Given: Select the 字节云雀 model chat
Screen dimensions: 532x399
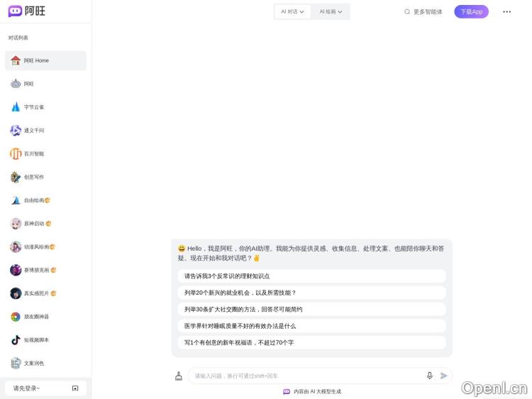Looking at the screenshot, I should click(x=45, y=107).
